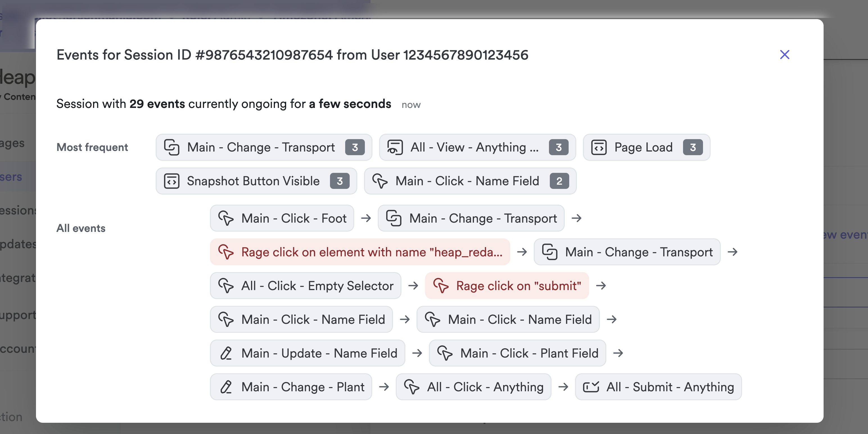Screen dimensions: 868x434
Task: Close the session events dialog
Action: pos(785,55)
